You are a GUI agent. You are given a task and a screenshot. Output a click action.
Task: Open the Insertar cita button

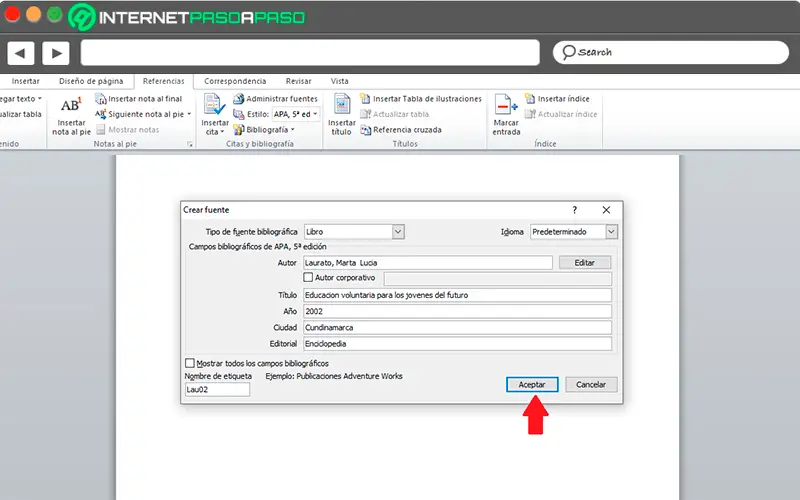click(215, 114)
